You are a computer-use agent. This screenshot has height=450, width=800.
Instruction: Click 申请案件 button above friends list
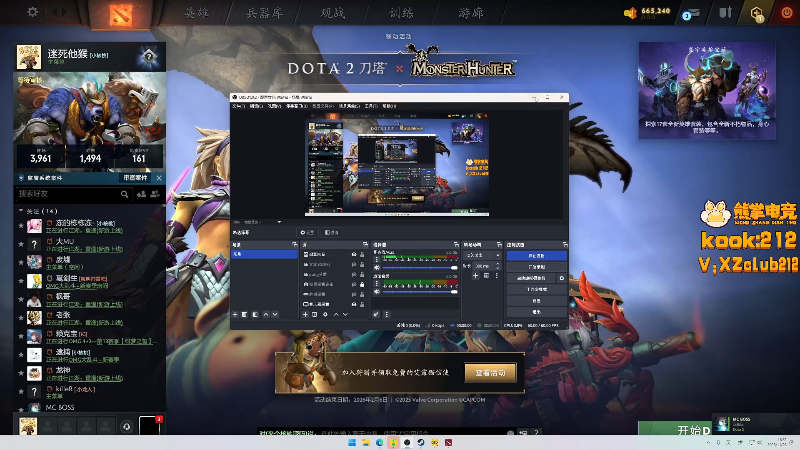[x=135, y=178]
